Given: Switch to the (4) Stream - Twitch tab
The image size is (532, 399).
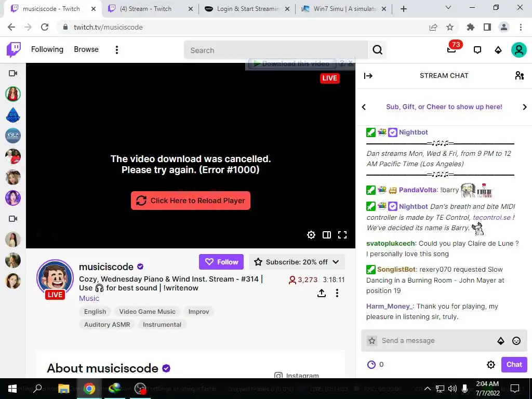Looking at the screenshot, I should click(145, 9).
